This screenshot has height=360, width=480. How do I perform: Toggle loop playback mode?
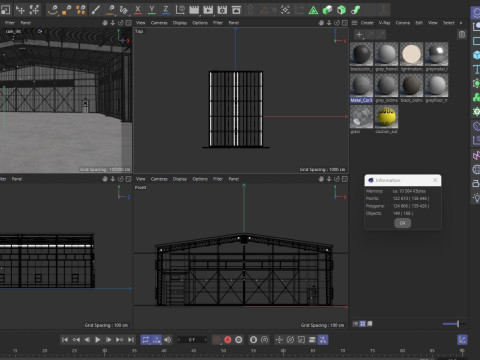click(146, 340)
